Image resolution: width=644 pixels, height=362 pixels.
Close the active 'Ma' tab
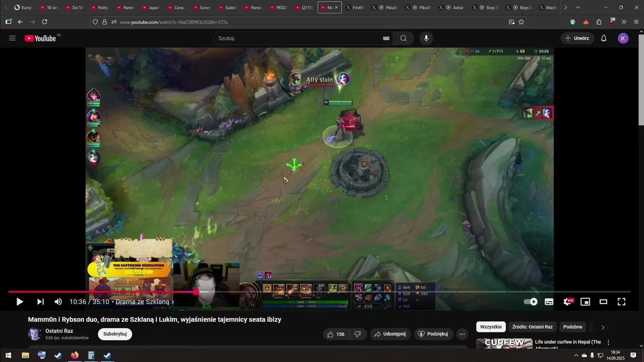click(x=337, y=8)
